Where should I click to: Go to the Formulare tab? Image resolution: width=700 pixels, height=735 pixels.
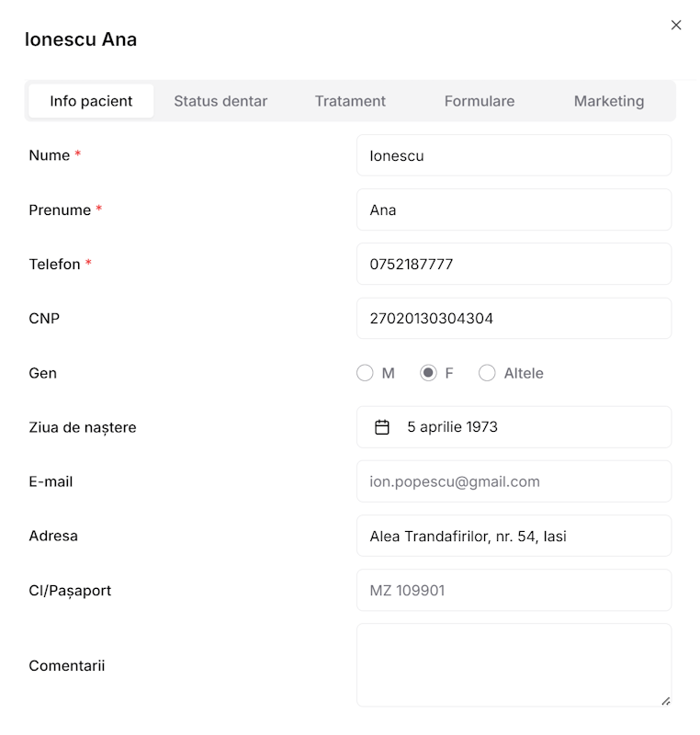click(479, 101)
